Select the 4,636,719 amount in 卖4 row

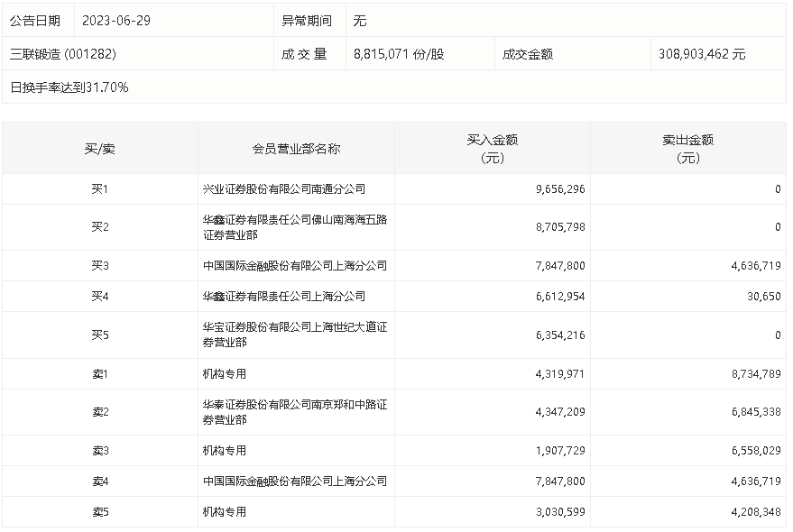(756, 482)
